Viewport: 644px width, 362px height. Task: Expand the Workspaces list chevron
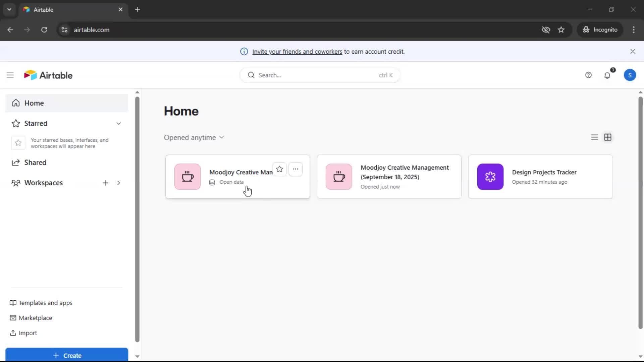118,183
